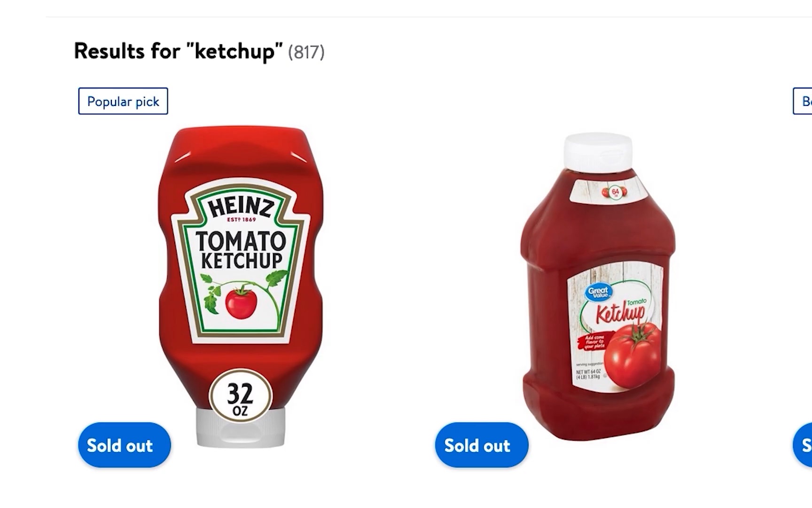Click the Popular pick badge
This screenshot has height=508, width=812.
click(123, 101)
